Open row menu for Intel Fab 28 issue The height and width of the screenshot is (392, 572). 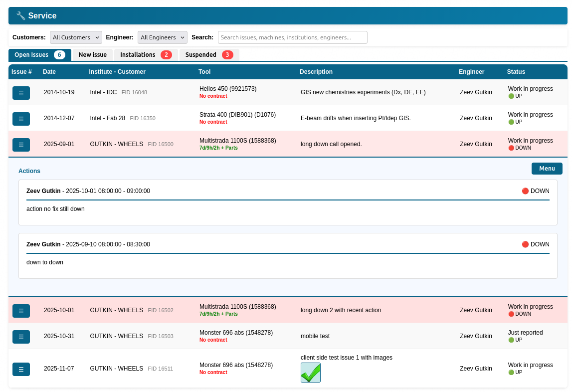(x=21, y=119)
